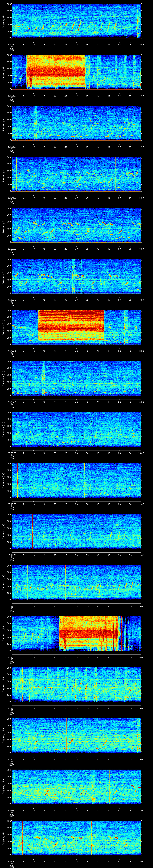The width and height of the screenshot is (153, 868).
Task: Select the 11:00 end time label
Action: click(x=141, y=504)
